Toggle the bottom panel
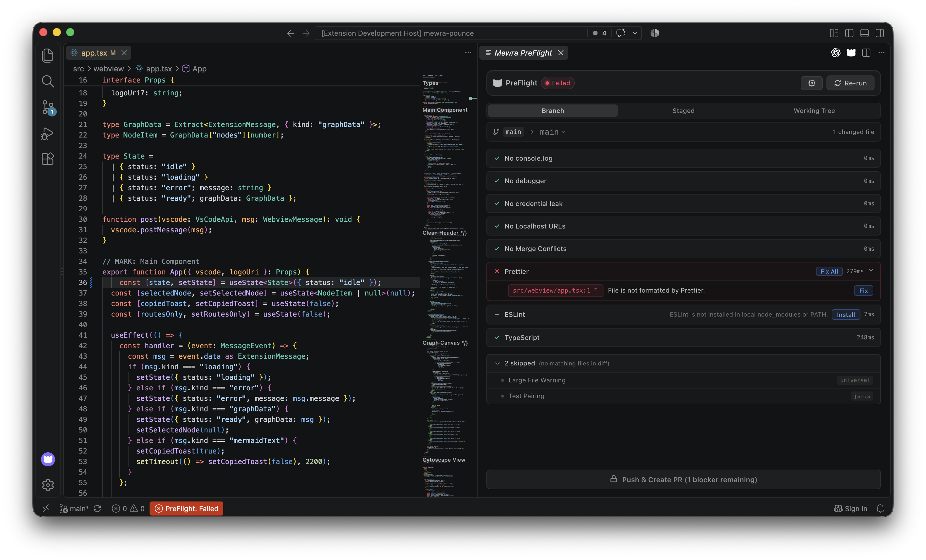This screenshot has width=926, height=560. click(x=864, y=33)
